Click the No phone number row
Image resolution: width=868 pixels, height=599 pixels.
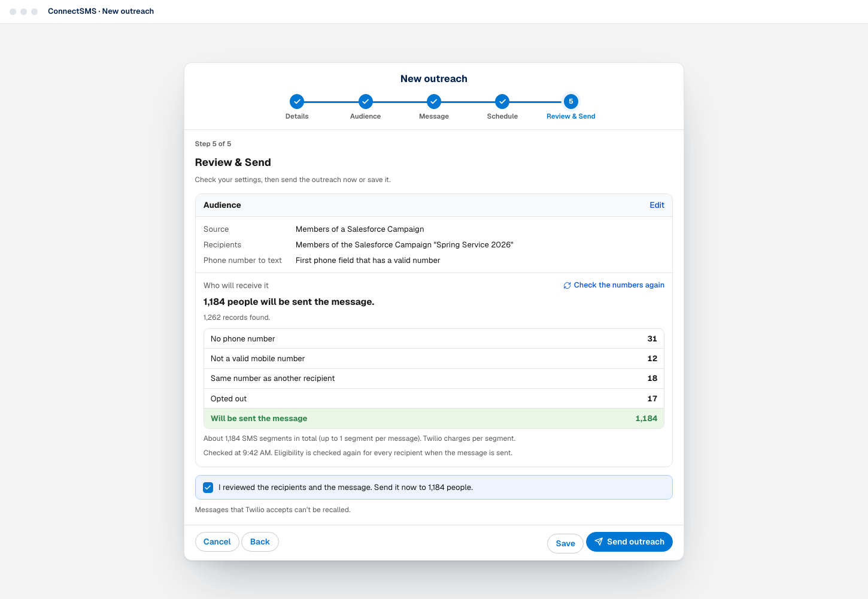(x=434, y=339)
